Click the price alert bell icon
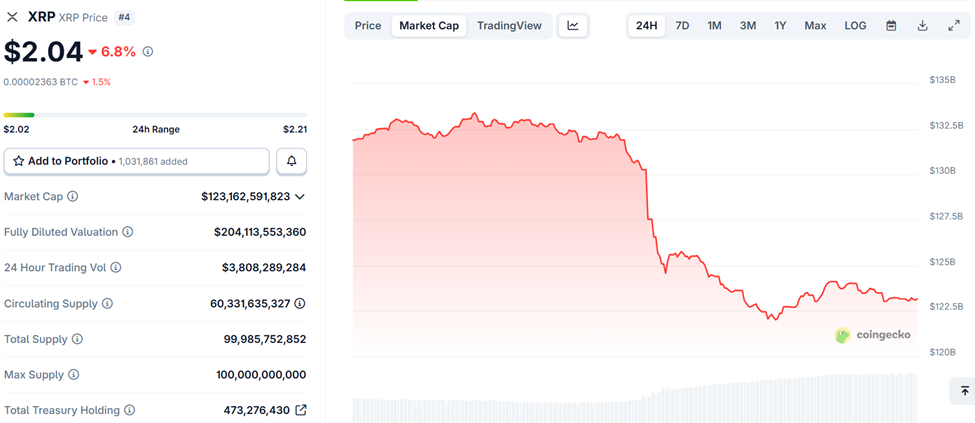 coord(292,161)
